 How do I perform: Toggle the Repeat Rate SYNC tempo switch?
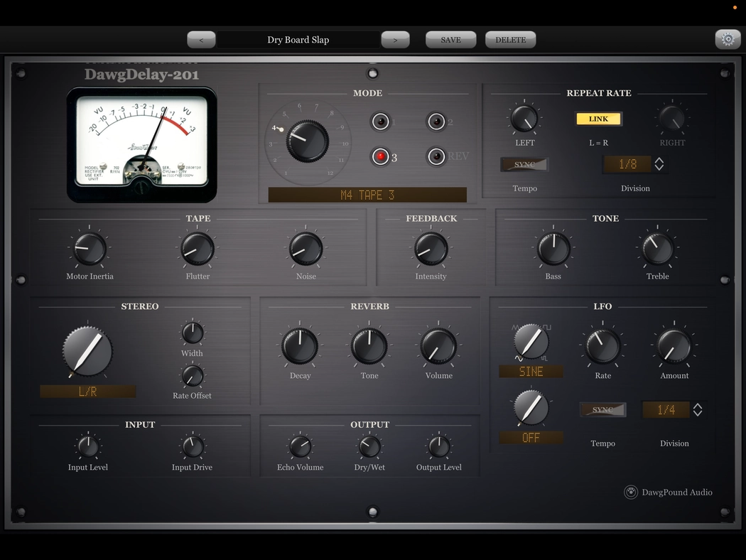[525, 165]
